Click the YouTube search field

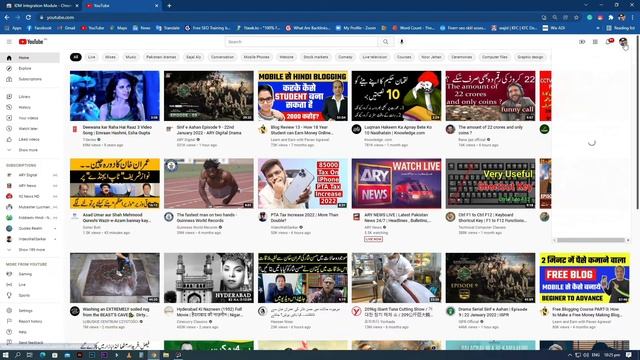(301, 42)
